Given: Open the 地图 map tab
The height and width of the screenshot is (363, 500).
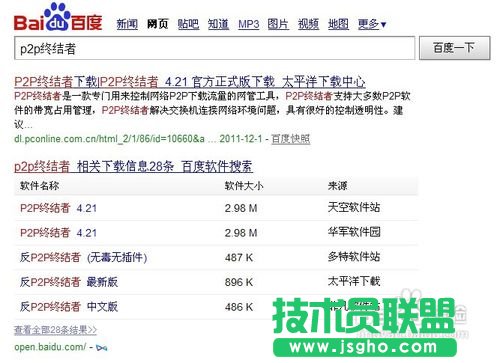Looking at the screenshot, I should 338,24.
